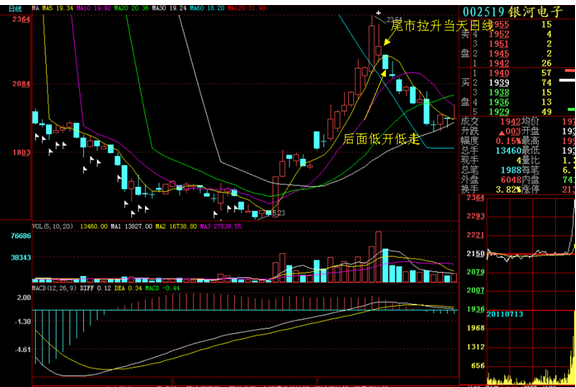Click the tallest red volume bar in VOL panel
The width and height of the screenshot is (576, 387).
point(378,257)
